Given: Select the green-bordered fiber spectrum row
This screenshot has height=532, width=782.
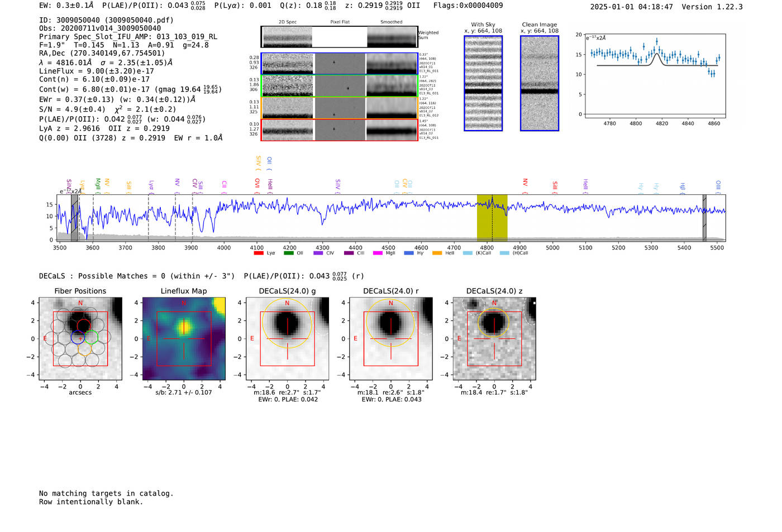Looking at the screenshot, I should tap(339, 86).
